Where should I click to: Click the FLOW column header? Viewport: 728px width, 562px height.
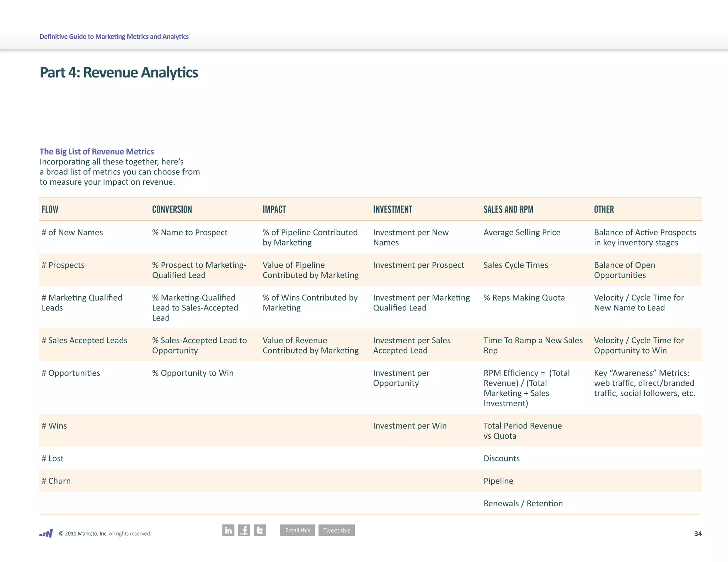tap(50, 209)
